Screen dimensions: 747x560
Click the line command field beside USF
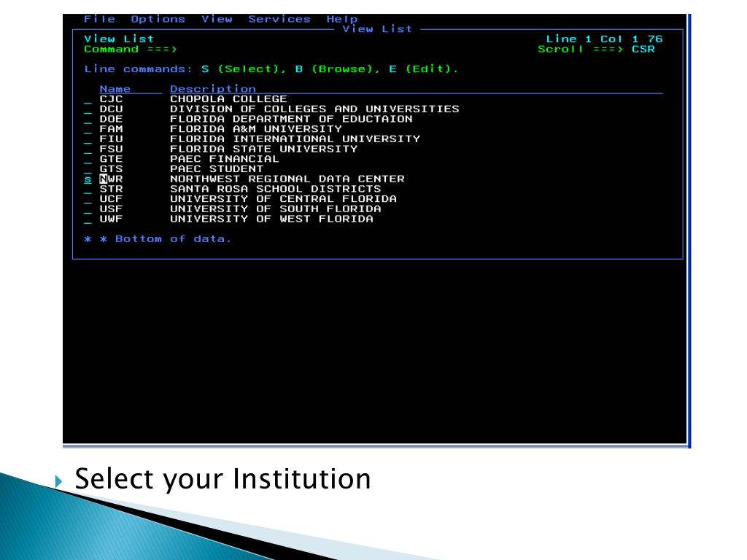pos(88,210)
